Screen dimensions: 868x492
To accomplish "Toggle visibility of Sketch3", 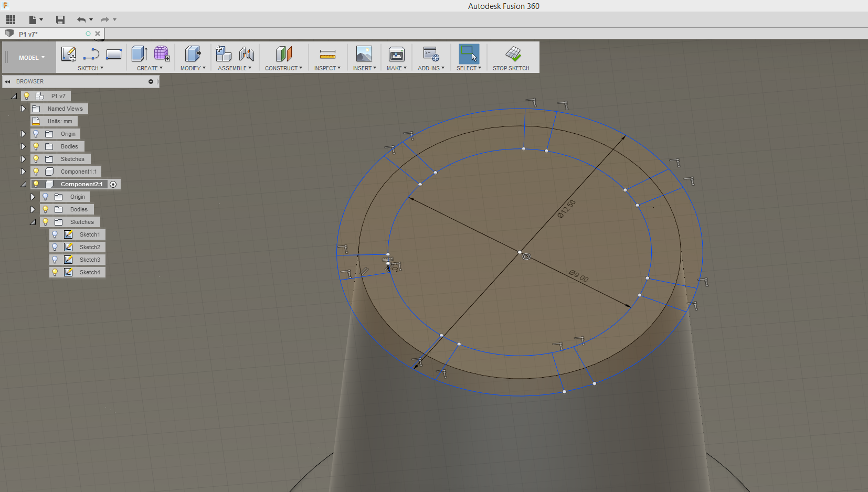I will (55, 260).
